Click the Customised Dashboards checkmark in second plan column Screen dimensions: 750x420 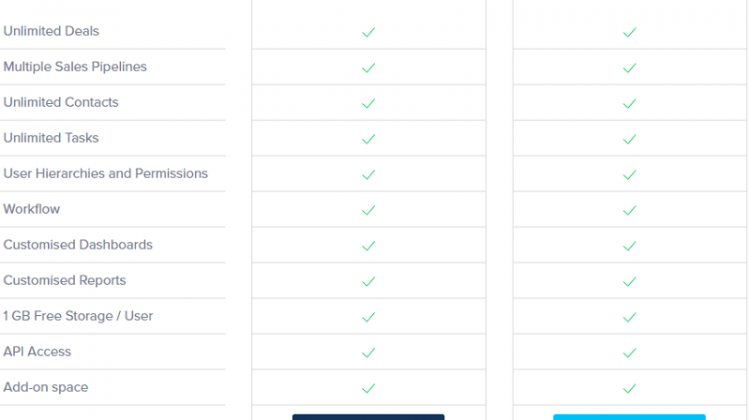pyautogui.click(x=629, y=246)
